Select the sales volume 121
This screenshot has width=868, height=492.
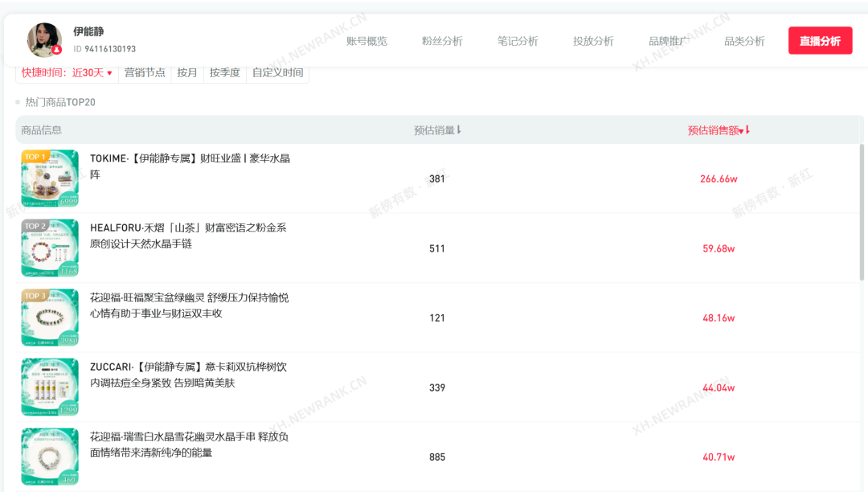pyautogui.click(x=436, y=318)
